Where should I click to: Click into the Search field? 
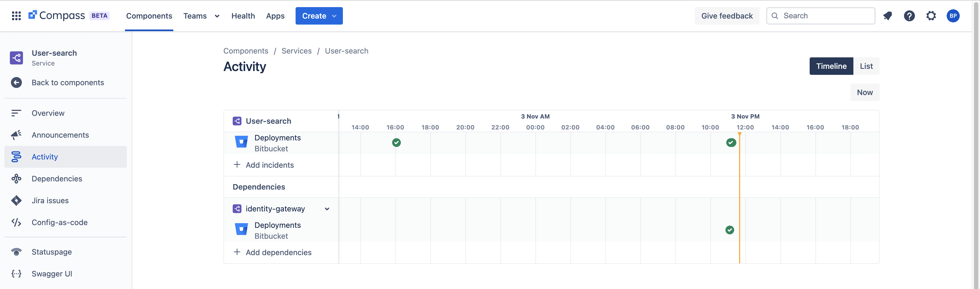click(826, 16)
